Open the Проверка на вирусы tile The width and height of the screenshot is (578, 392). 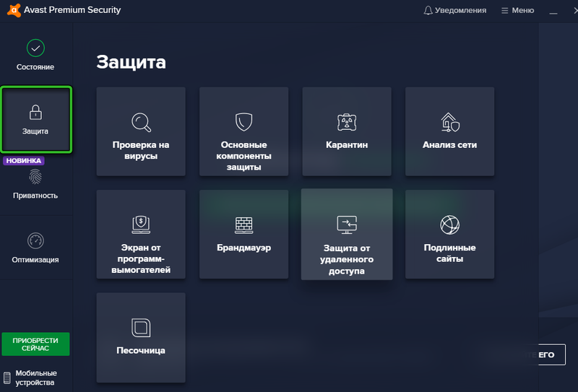coord(141,131)
